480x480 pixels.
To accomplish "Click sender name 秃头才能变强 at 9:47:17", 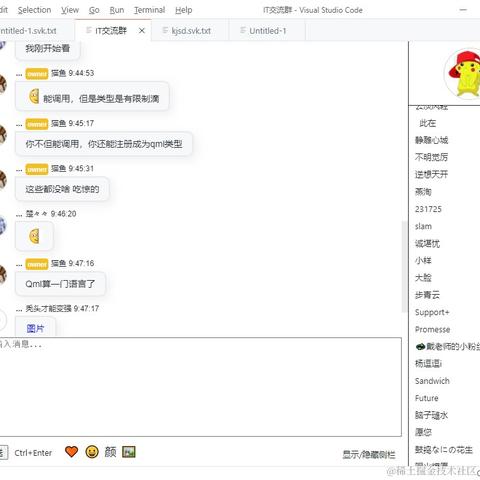I will coord(48,309).
